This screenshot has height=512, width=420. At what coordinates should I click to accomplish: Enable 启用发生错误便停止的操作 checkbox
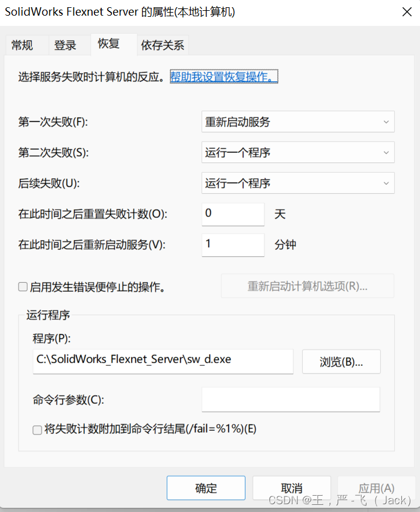click(23, 287)
